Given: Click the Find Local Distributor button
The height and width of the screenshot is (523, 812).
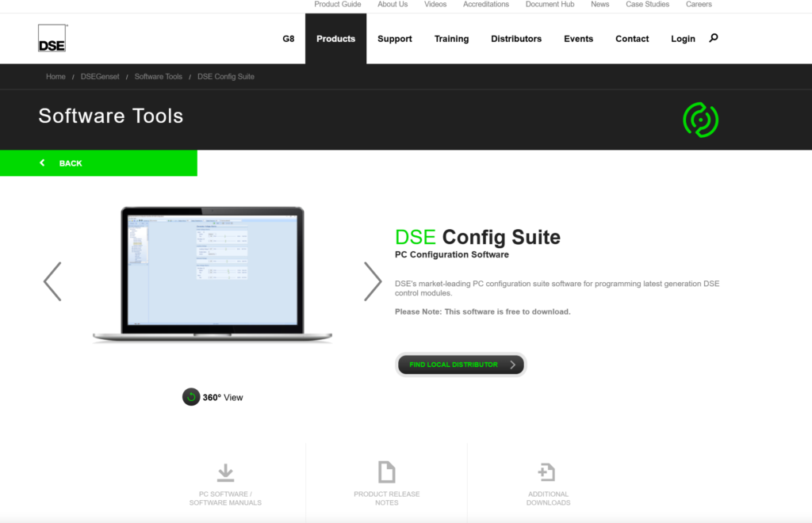Looking at the screenshot, I should pos(460,365).
